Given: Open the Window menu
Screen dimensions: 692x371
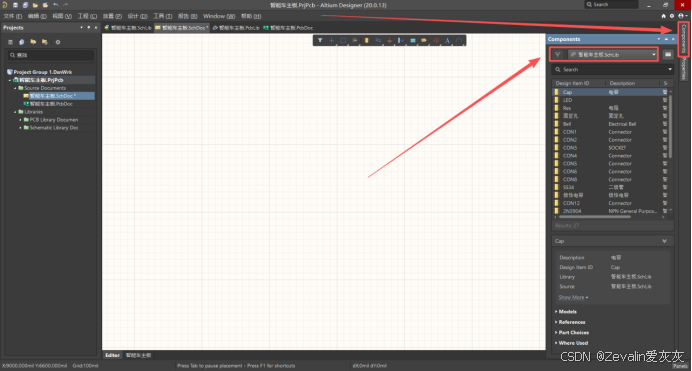Looking at the screenshot, I should [219, 16].
